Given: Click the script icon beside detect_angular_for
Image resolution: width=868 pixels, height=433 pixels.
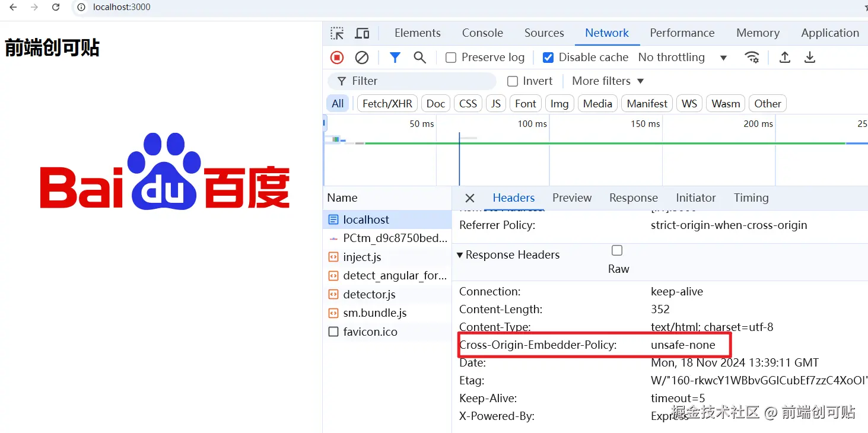Looking at the screenshot, I should click(x=333, y=276).
